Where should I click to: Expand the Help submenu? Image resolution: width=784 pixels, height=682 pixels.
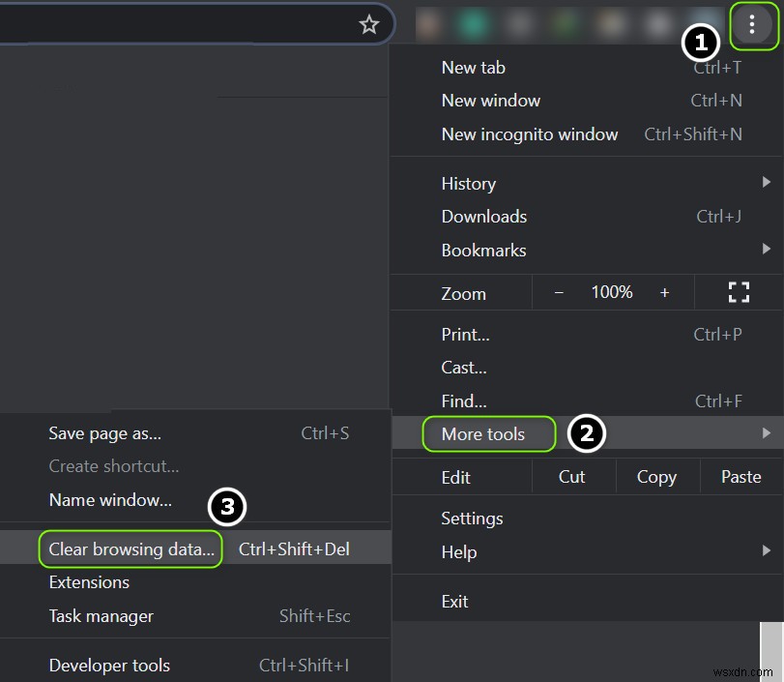tap(586, 552)
